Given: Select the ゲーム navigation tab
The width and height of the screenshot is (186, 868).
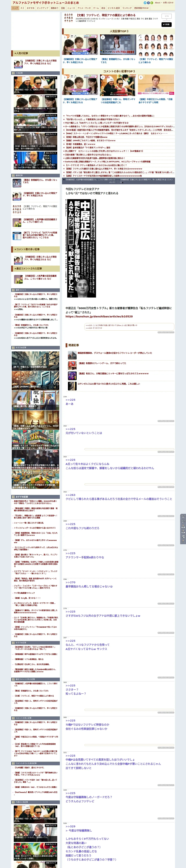Looking at the screenshot, I should (x=96, y=8).
